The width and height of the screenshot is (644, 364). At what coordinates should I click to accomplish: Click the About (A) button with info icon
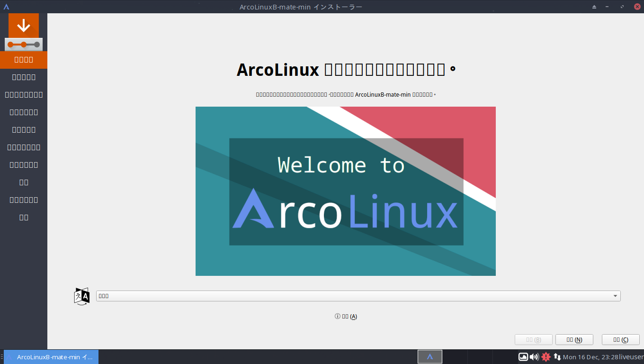pyautogui.click(x=346, y=317)
